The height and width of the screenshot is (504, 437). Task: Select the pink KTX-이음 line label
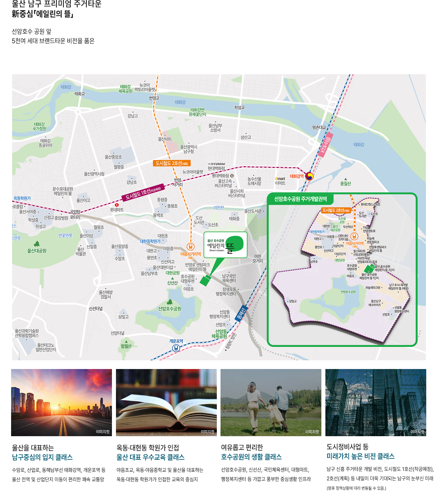point(325,146)
